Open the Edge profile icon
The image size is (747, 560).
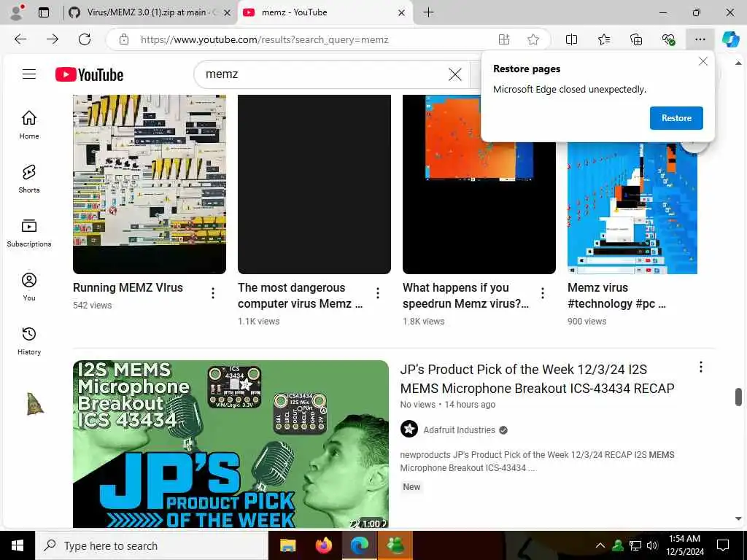pos(17,12)
